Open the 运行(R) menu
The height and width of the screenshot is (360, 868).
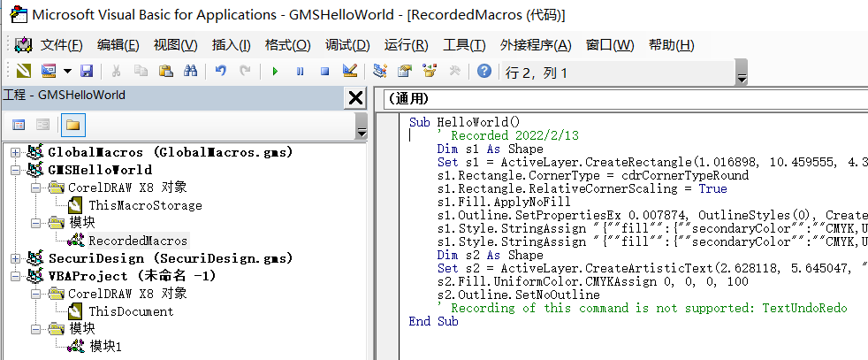tap(407, 45)
